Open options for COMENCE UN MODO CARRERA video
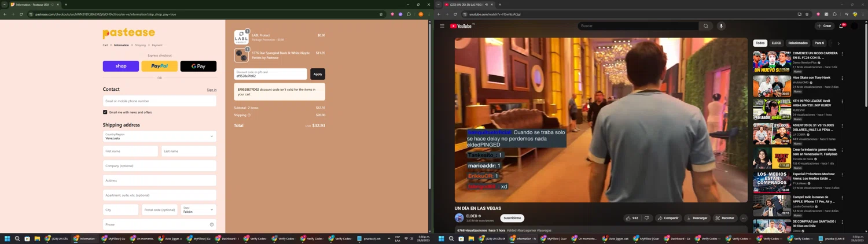The image size is (868, 244). coord(842,54)
